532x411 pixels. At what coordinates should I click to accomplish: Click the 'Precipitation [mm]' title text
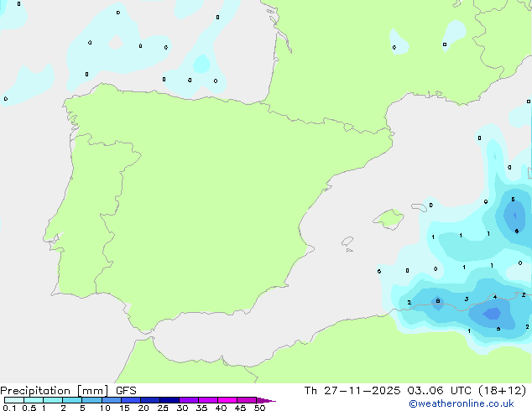(x=55, y=391)
